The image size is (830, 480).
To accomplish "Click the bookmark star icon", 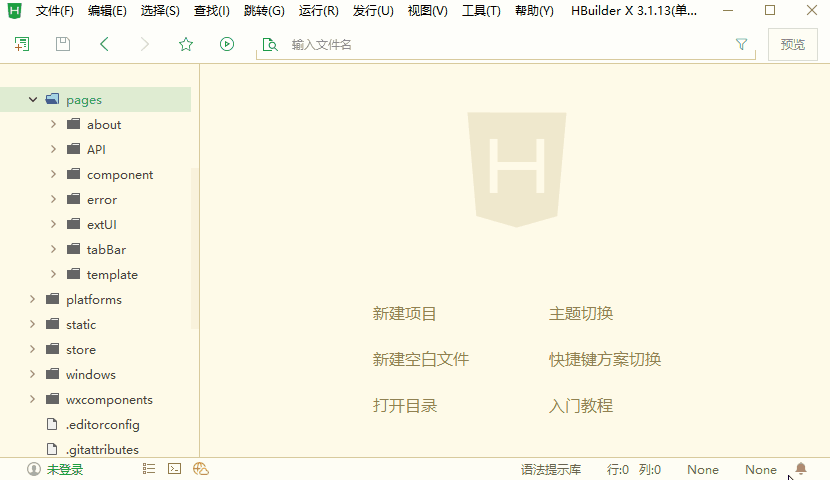I will point(186,44).
